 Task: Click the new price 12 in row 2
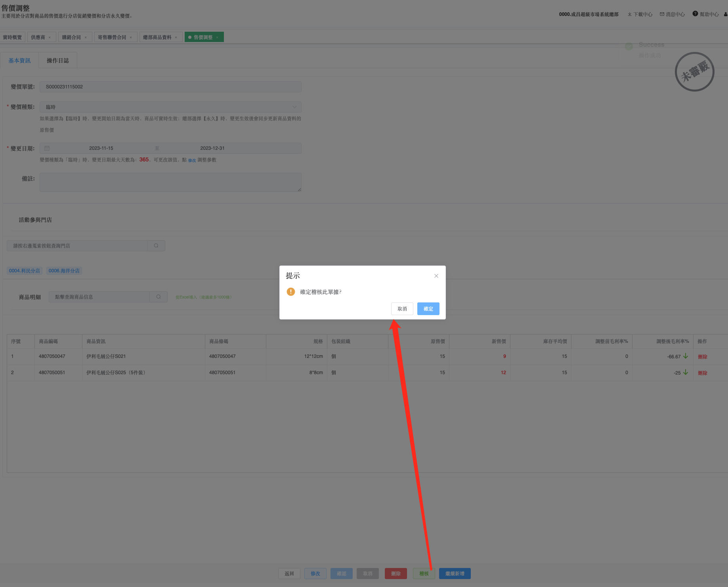point(503,373)
